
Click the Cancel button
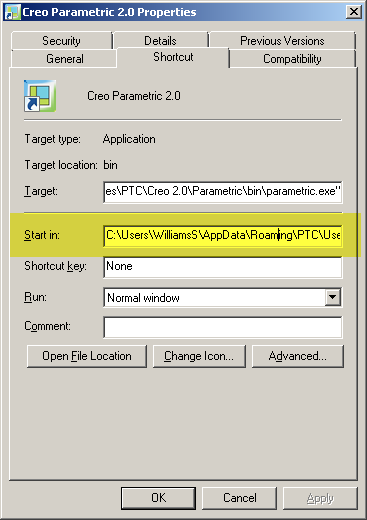click(240, 498)
